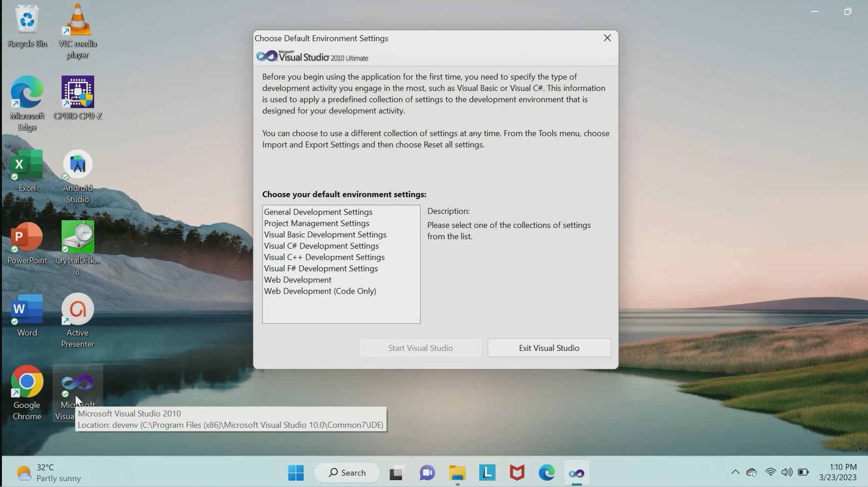
Task: Open the Recycle Bin desktop icon
Action: tap(27, 26)
